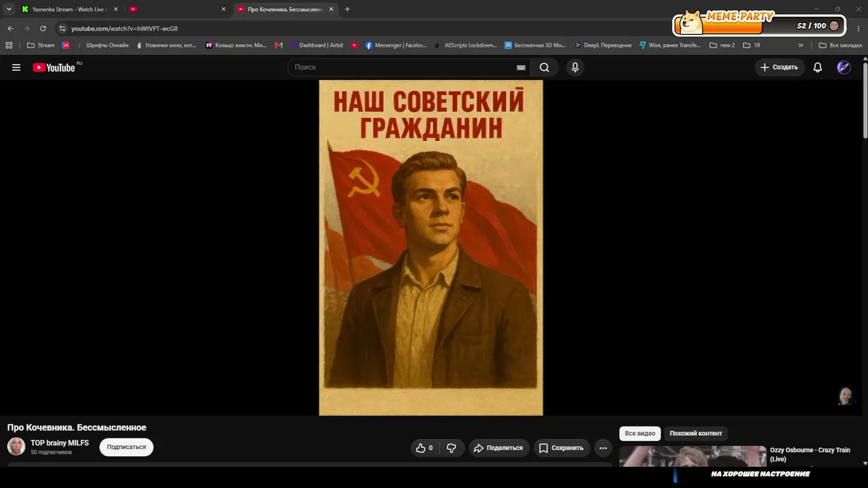This screenshot has width=868, height=488.
Task: Open the TOP brainy MILFS channel name
Action: 60,443
